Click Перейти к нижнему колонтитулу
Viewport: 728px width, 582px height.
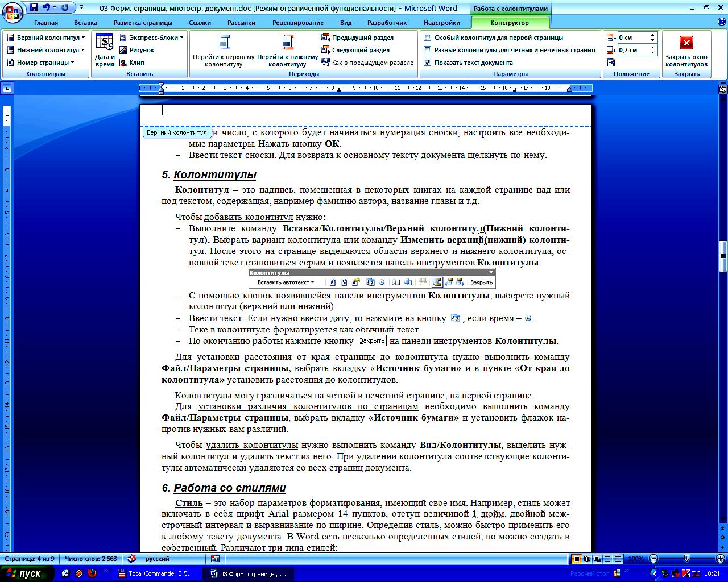coord(287,51)
